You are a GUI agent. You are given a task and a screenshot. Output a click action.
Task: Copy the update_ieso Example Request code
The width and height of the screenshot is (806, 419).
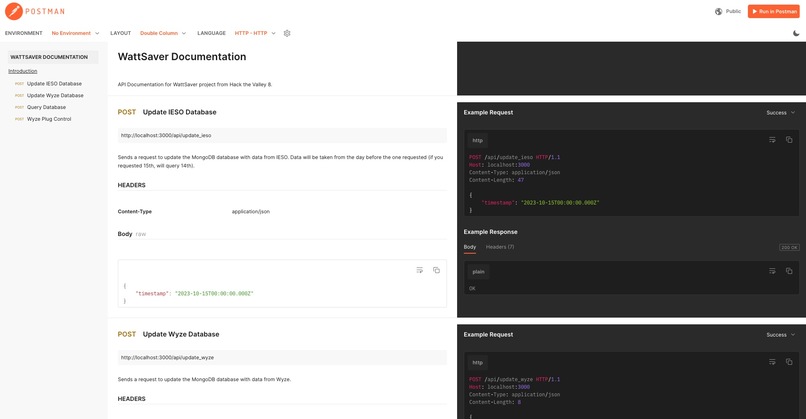tap(789, 140)
